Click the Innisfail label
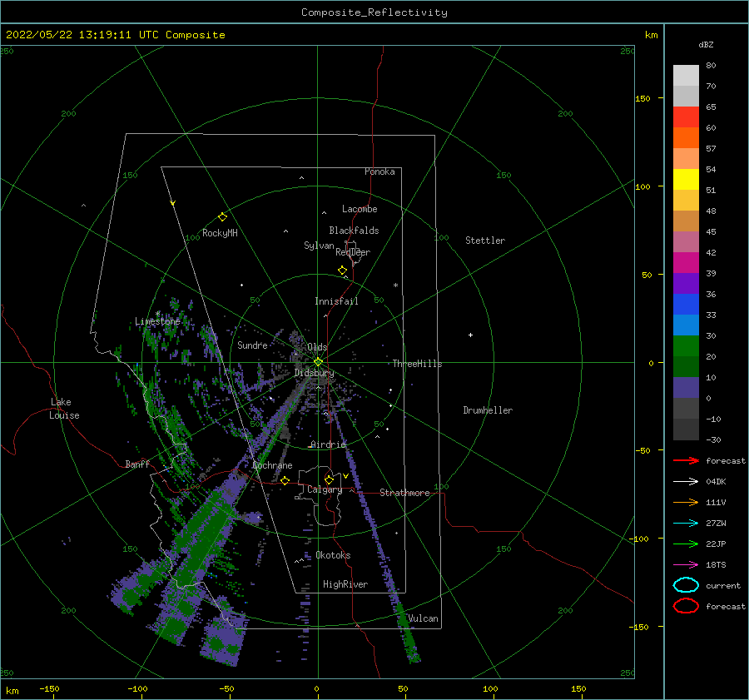 336,301
